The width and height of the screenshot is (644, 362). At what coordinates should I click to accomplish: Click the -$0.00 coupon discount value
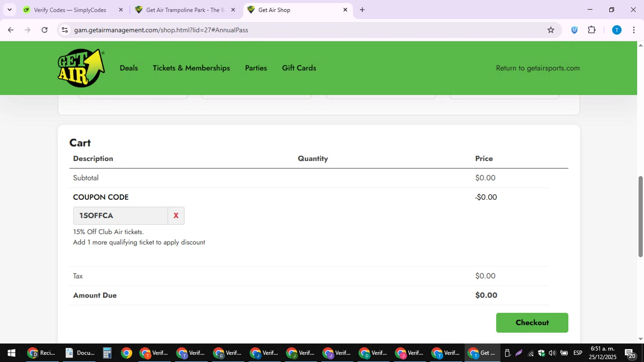tap(486, 197)
